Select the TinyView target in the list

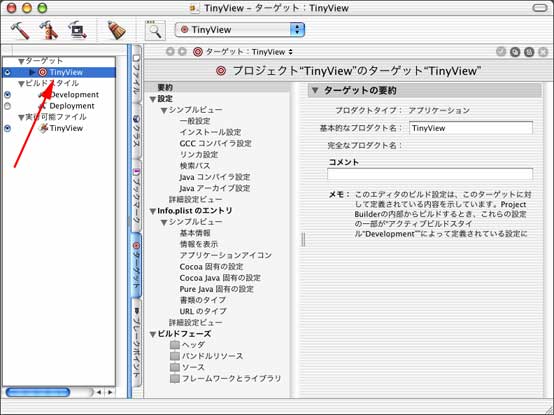[x=66, y=72]
